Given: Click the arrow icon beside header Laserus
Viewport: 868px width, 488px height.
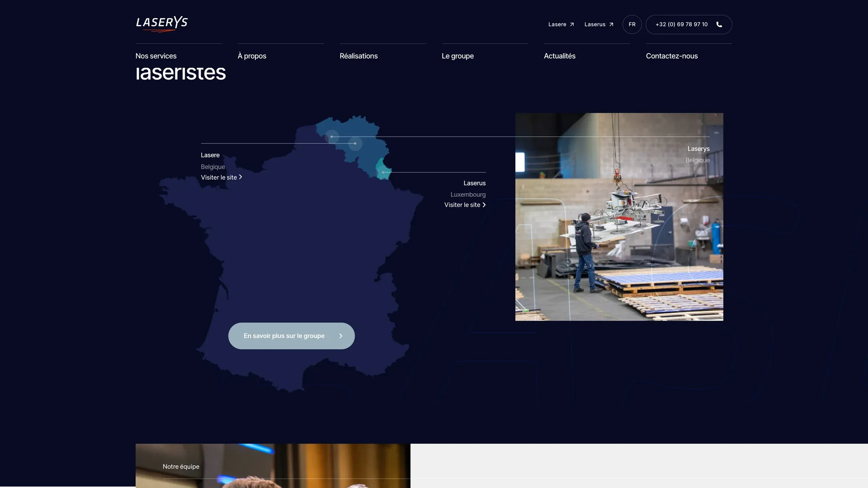Looking at the screenshot, I should (611, 25).
